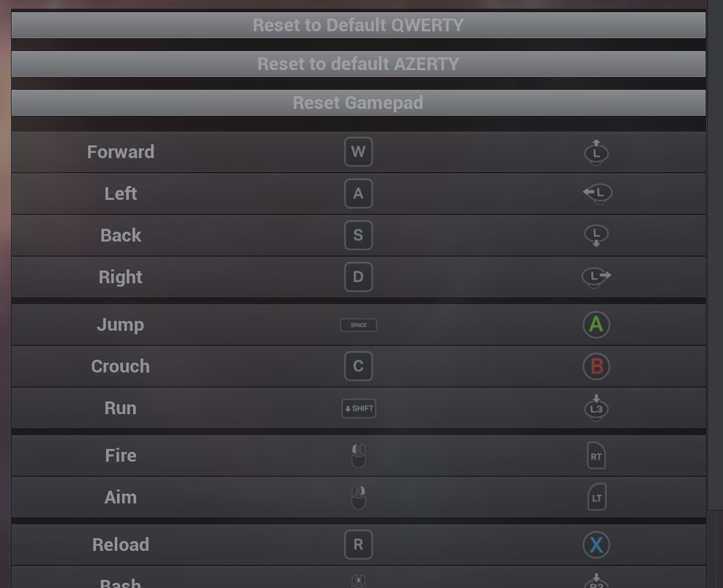Click the RT trigger icon for Fire
The width and height of the screenshot is (723, 588).
596,455
